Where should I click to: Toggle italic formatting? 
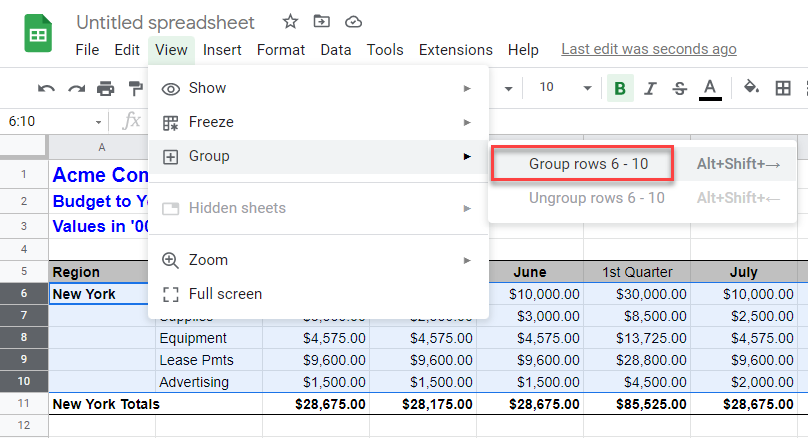[x=650, y=88]
